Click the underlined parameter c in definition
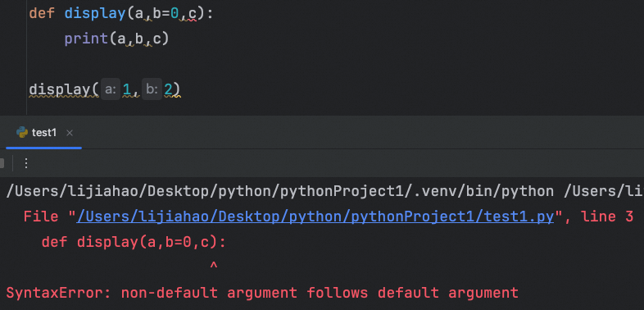Image resolution: width=644 pixels, height=310 pixels. (193, 14)
